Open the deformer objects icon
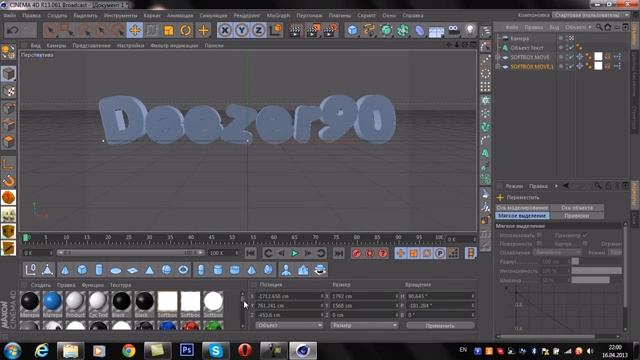This screenshot has width=640, height=360. [420, 31]
